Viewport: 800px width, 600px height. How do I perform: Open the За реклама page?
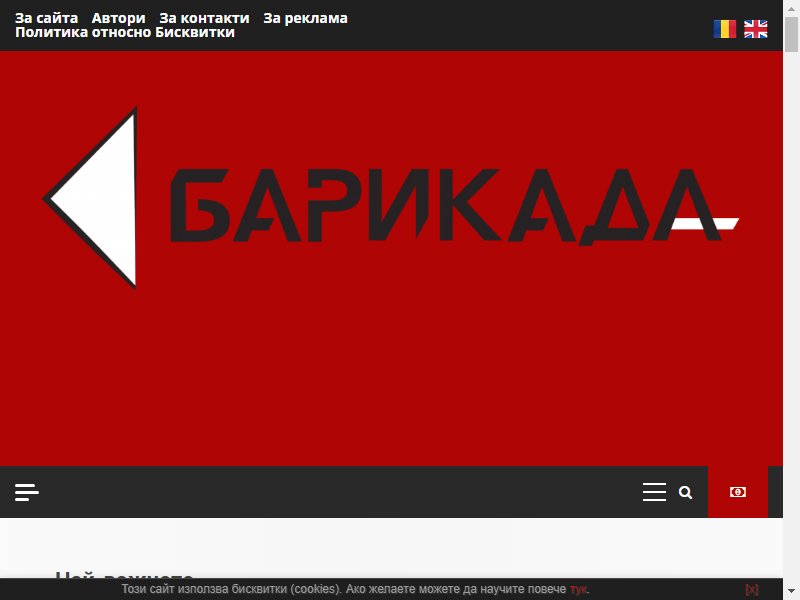click(x=305, y=18)
